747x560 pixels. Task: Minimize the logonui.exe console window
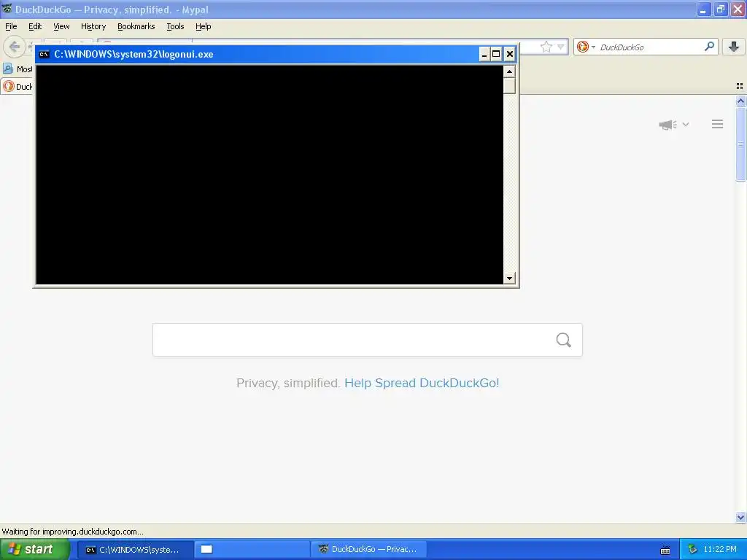(x=484, y=54)
